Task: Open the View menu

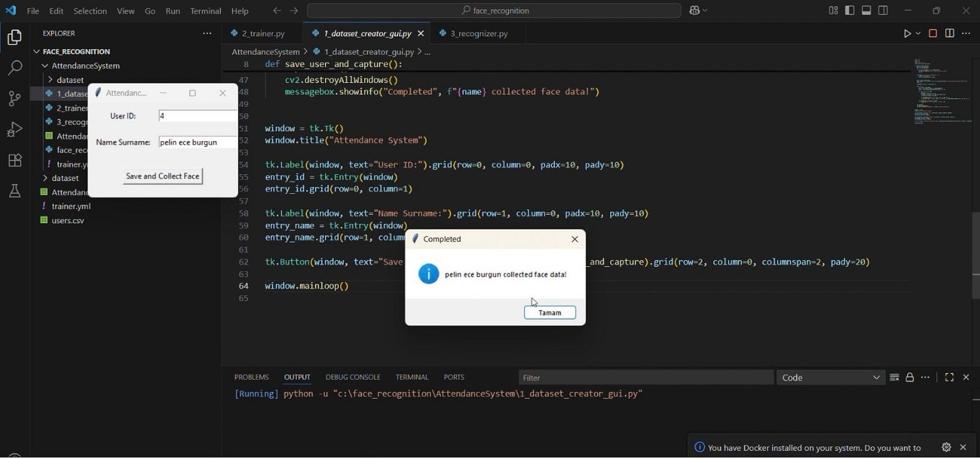Action: [126, 11]
